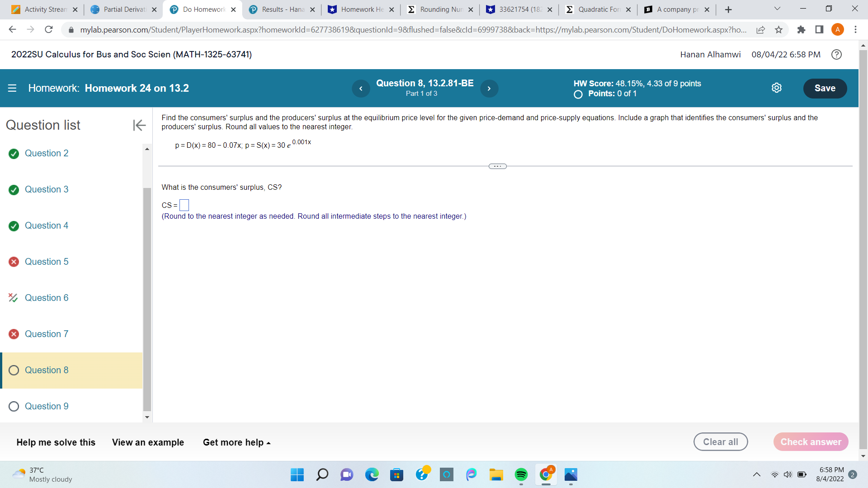This screenshot has width=868, height=488.
Task: Collapse the Question list panel
Action: tap(139, 125)
